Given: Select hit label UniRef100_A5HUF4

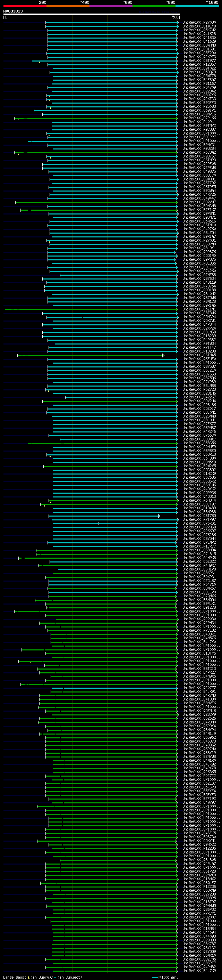Looking at the screenshot, I should [199, 501].
